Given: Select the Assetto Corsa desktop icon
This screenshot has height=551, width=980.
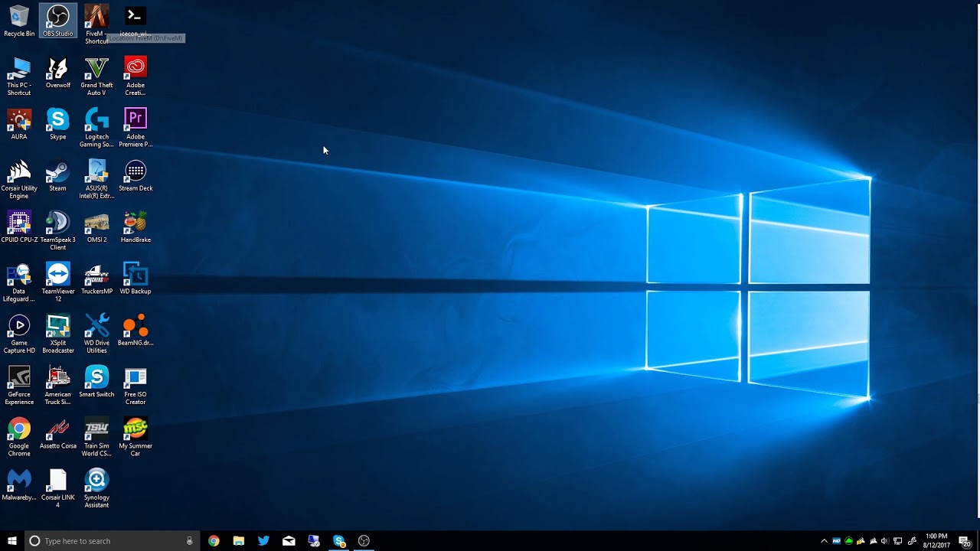Looking at the screenshot, I should 58,432.
